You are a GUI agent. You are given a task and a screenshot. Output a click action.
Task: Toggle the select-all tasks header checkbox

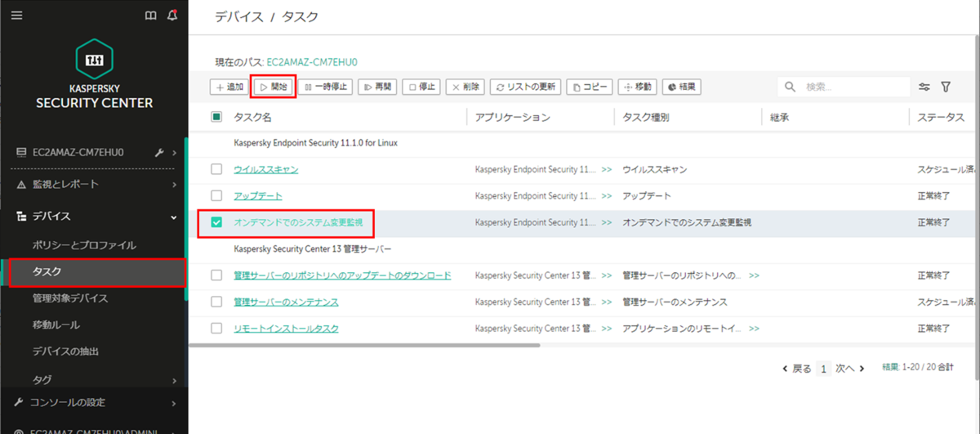[x=216, y=117]
